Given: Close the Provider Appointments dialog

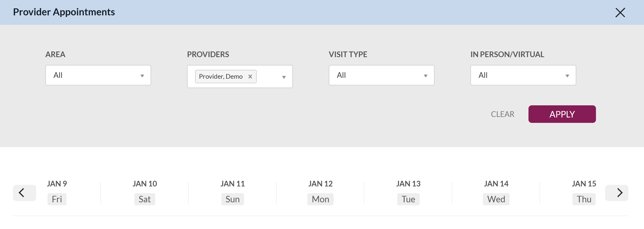Looking at the screenshot, I should [x=620, y=12].
